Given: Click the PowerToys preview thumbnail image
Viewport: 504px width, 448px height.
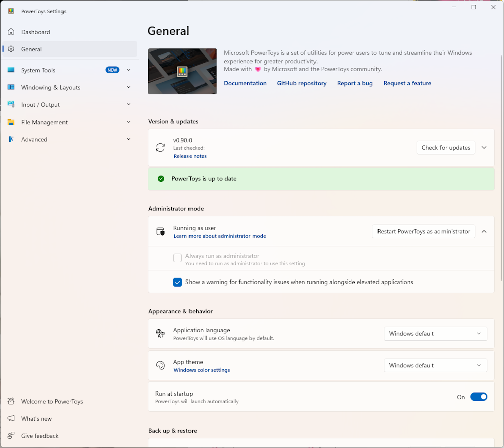Looking at the screenshot, I should tap(182, 72).
